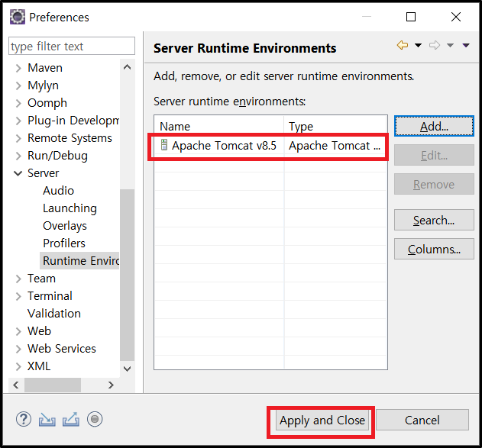Click the Search... button
The height and width of the screenshot is (448, 482).
pyautogui.click(x=434, y=220)
